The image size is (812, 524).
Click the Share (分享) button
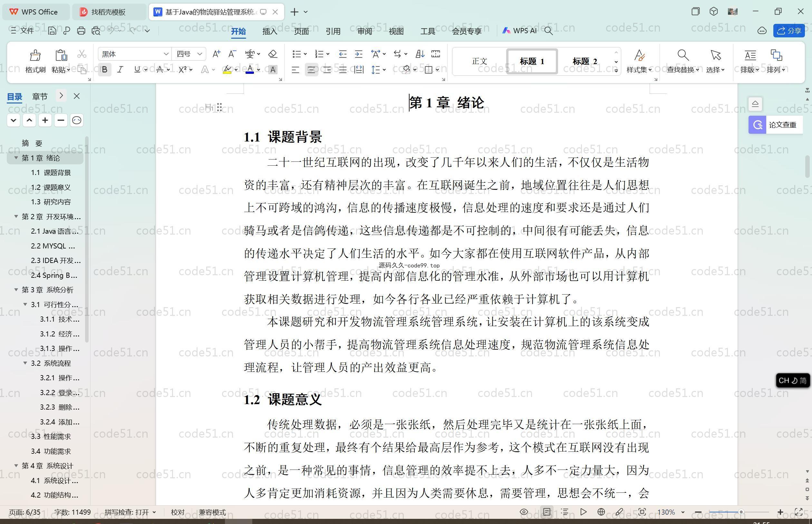click(789, 31)
